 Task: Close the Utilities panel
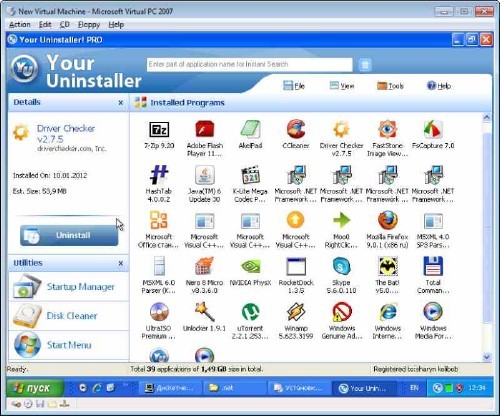tap(121, 263)
